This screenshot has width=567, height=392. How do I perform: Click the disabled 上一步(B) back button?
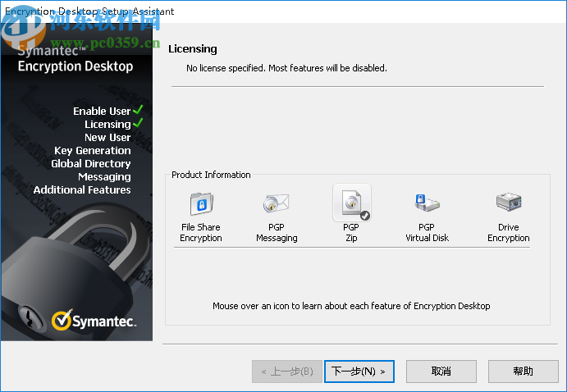click(287, 371)
